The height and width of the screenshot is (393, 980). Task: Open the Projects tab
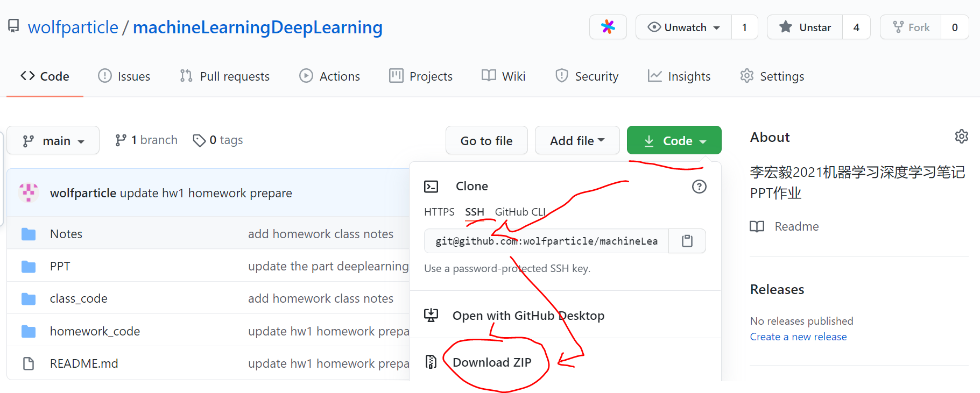(x=421, y=76)
